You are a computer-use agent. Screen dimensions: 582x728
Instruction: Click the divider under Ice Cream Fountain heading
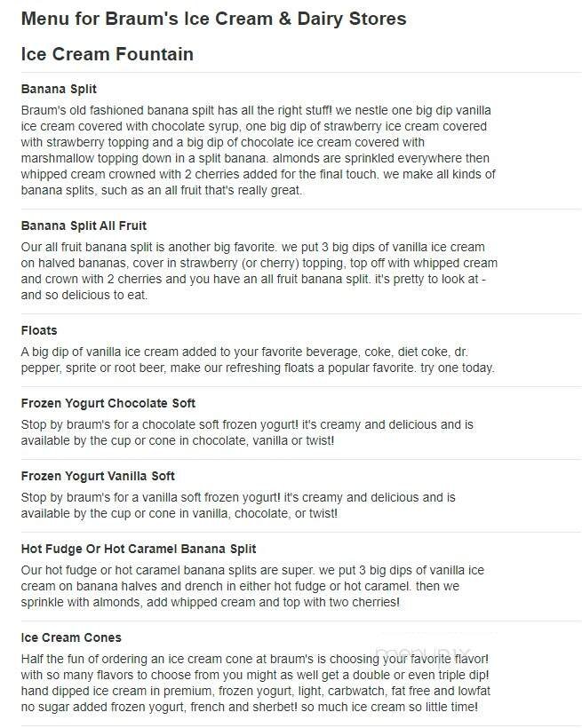[301, 72]
